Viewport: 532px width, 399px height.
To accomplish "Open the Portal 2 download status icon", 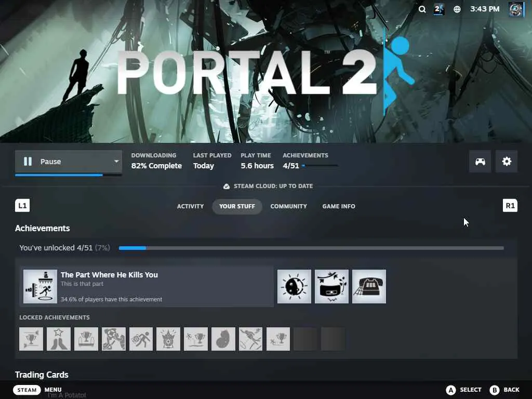I will (438, 9).
